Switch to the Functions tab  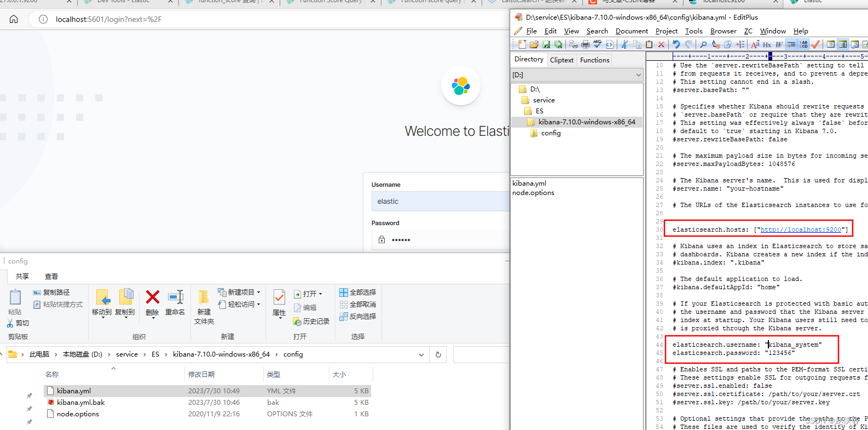(x=594, y=60)
